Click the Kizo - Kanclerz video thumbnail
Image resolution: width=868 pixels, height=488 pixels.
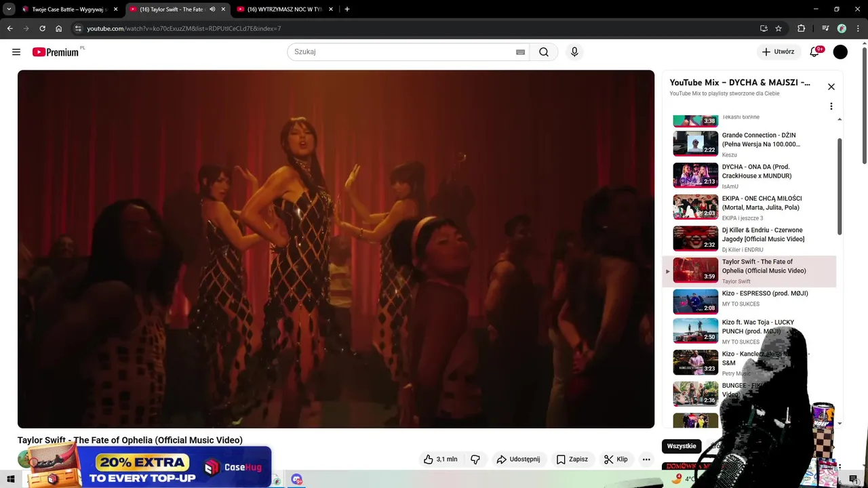pyautogui.click(x=695, y=363)
